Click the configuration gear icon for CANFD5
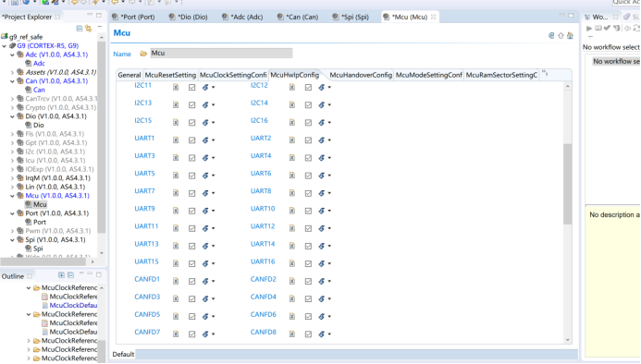 (205, 316)
